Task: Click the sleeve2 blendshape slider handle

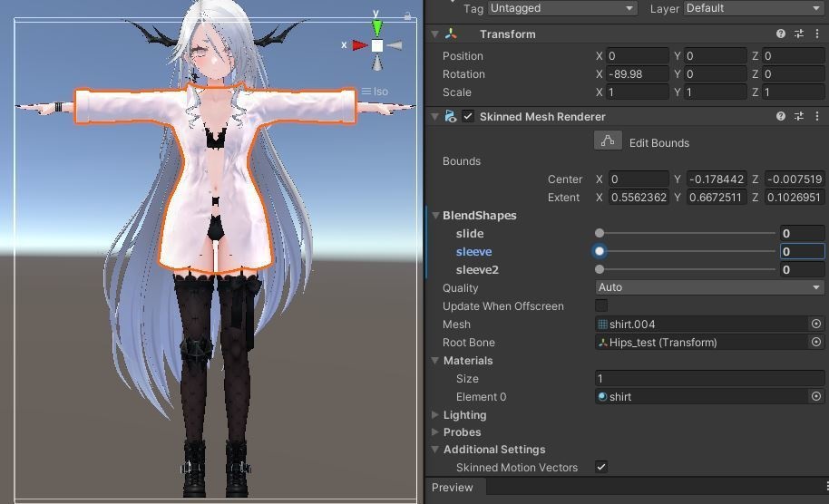Action: [599, 269]
